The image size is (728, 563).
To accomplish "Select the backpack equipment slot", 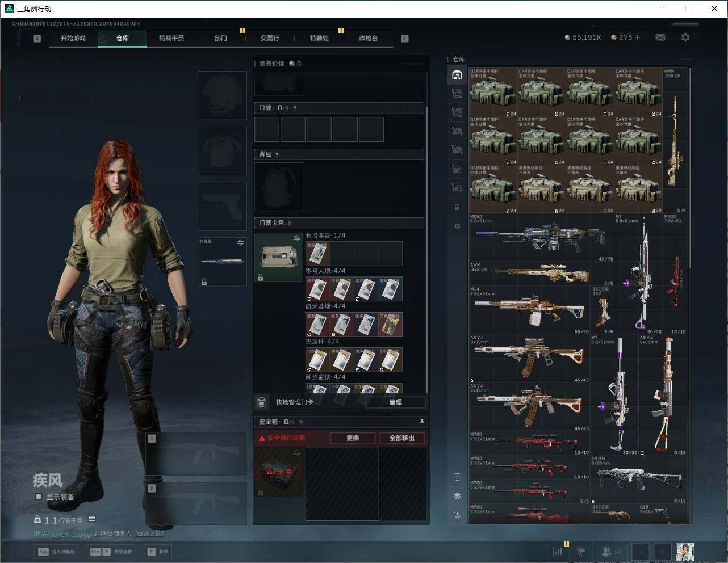I will (279, 187).
